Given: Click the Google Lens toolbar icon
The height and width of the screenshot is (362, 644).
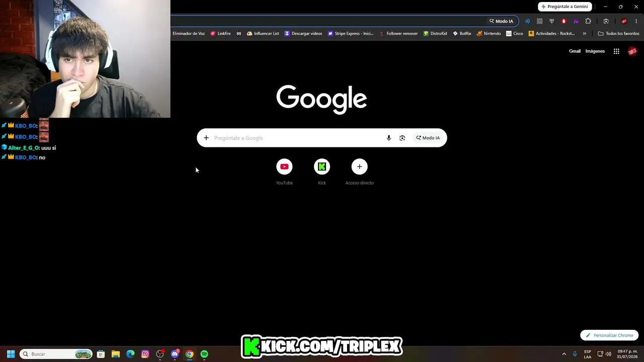Looking at the screenshot, I should (606, 21).
